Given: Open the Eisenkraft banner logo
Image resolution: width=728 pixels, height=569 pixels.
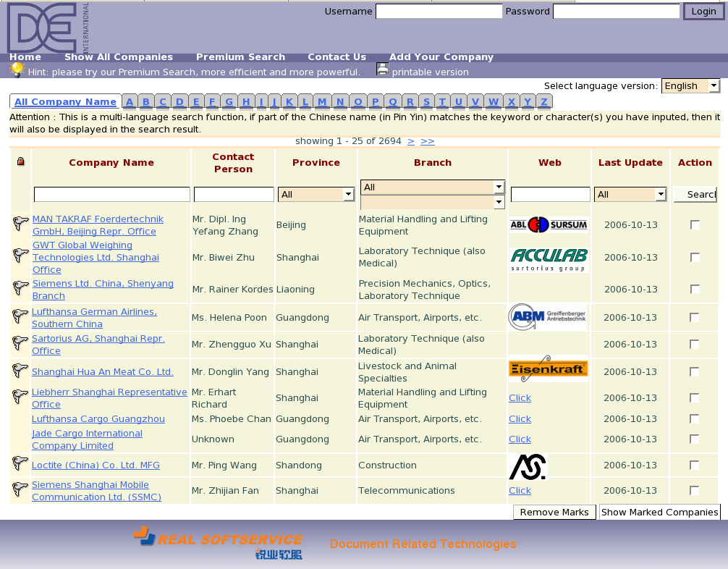Looking at the screenshot, I should [548, 369].
